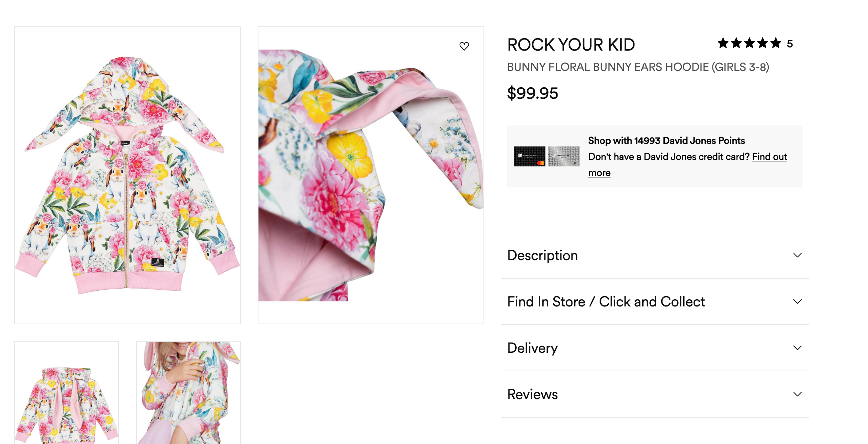Screen dimensions: 868x444
Task: Click the Description heading label
Action: pyautogui.click(x=542, y=255)
